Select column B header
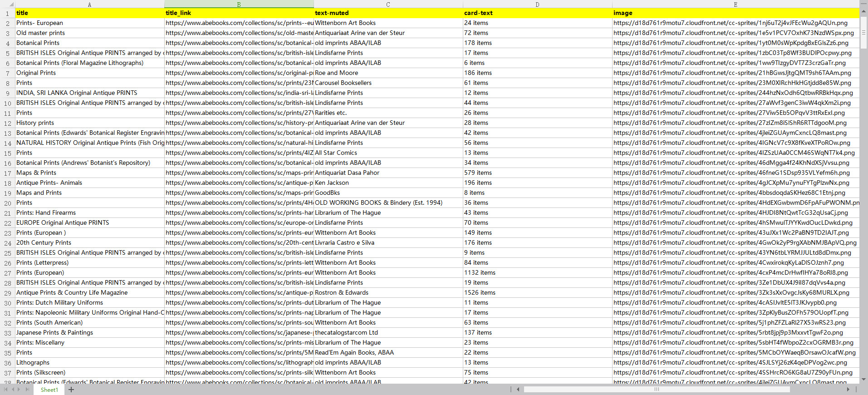This screenshot has width=868, height=395. (239, 5)
